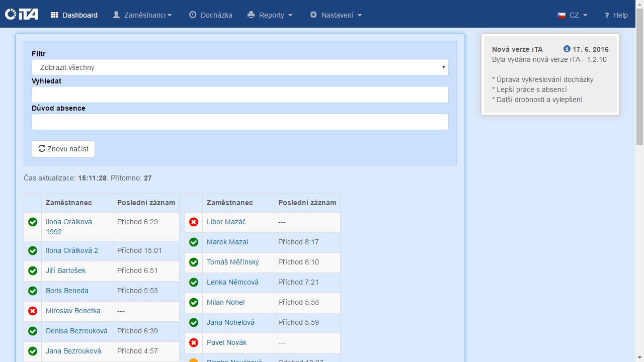This screenshot has height=362, width=644.
Task: Open employee link Pavel Novák
Action: pos(226,342)
